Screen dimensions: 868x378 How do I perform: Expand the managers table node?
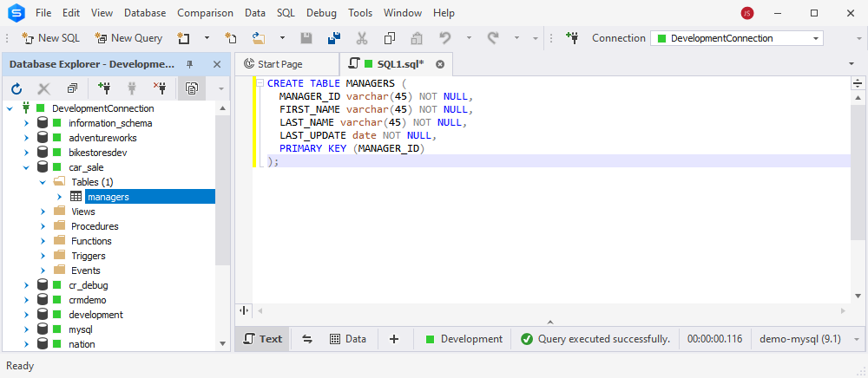click(59, 197)
